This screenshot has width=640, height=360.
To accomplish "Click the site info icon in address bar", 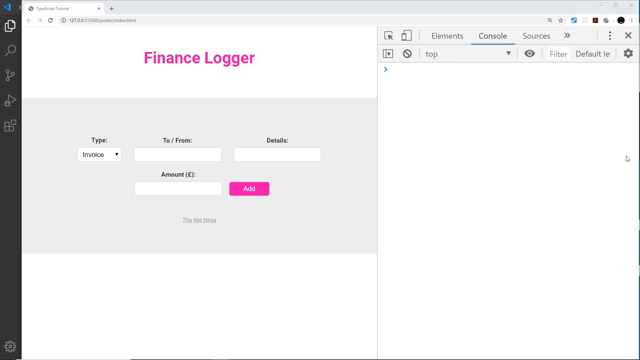I will [63, 20].
